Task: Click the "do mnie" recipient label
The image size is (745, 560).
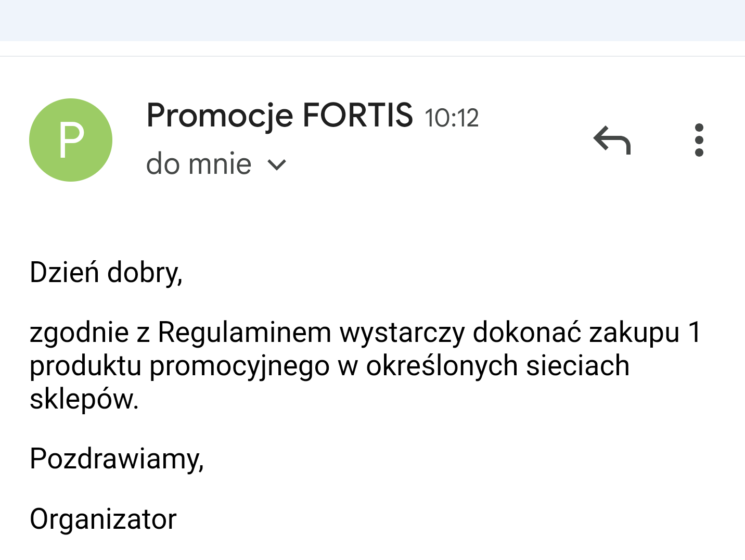Action: coord(199,164)
